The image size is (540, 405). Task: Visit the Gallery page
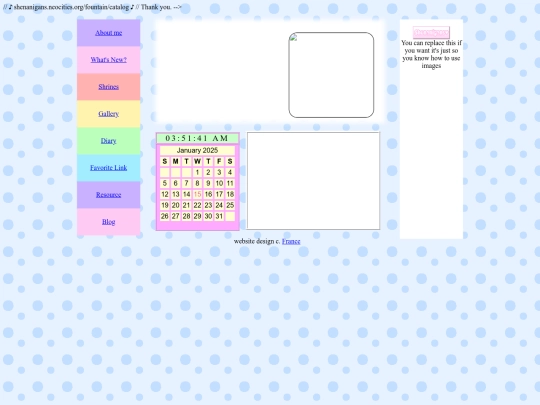108,114
